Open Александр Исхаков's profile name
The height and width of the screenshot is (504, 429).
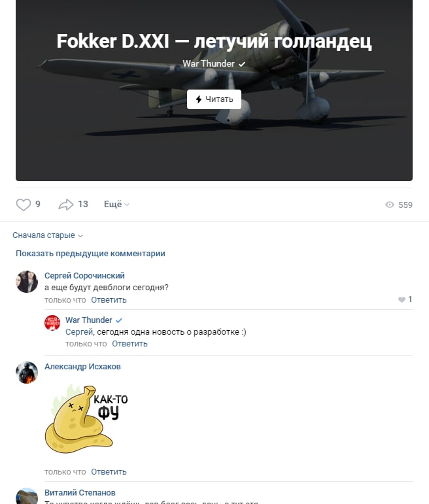[82, 367]
